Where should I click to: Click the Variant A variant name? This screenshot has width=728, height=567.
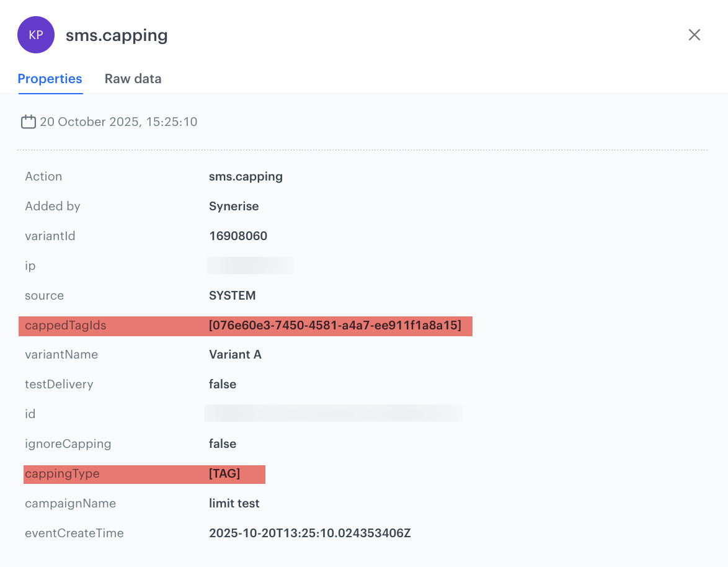pos(235,354)
